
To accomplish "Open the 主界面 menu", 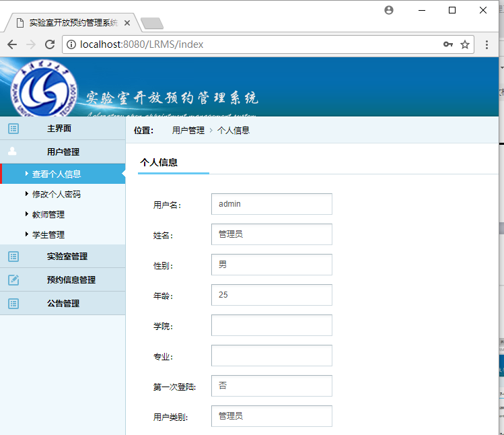I will pyautogui.click(x=63, y=129).
